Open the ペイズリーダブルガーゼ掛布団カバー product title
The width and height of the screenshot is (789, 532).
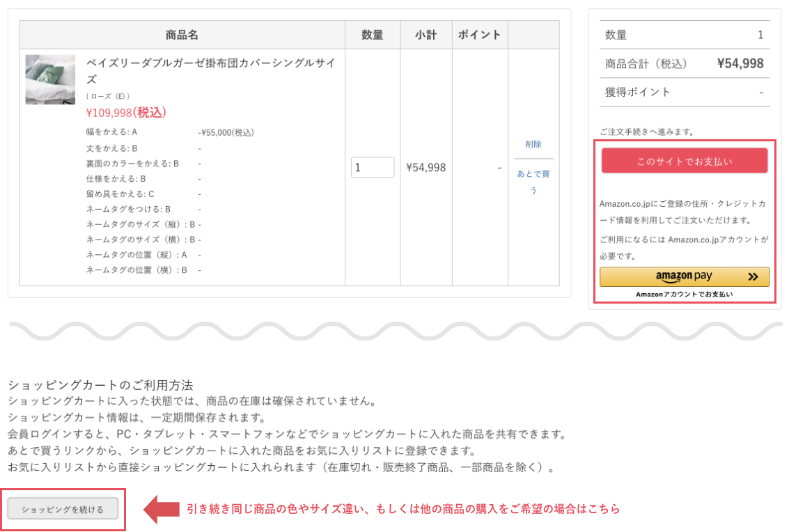point(210,70)
